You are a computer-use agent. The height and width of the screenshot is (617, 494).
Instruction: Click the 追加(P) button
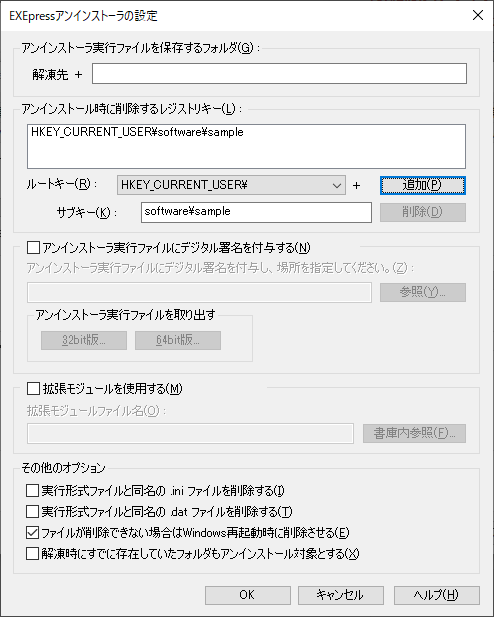[x=423, y=185]
